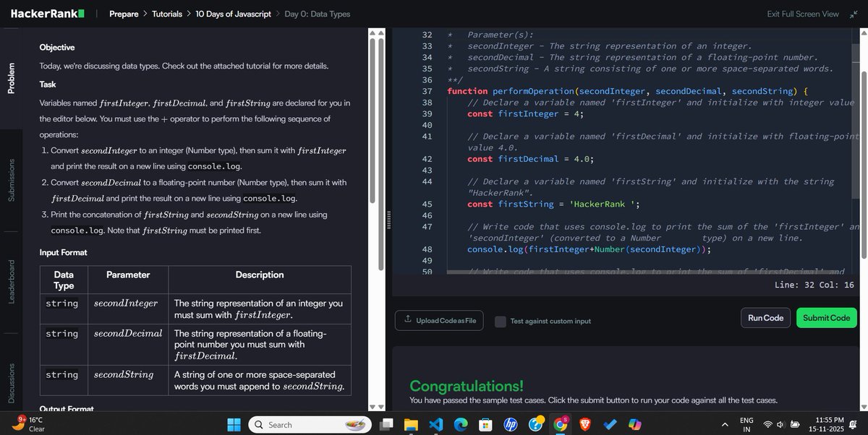Image resolution: width=868 pixels, height=435 pixels.
Task: Enable the Test against custom input checkbox
Action: (500, 321)
